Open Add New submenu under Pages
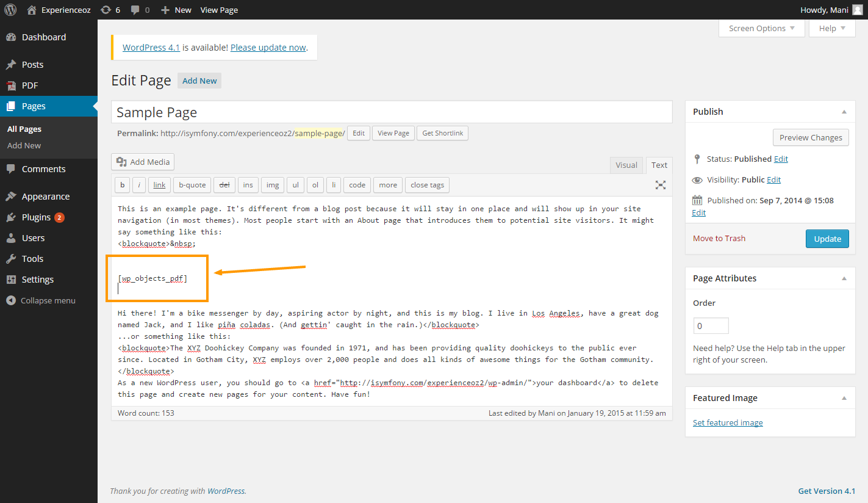 click(x=24, y=145)
